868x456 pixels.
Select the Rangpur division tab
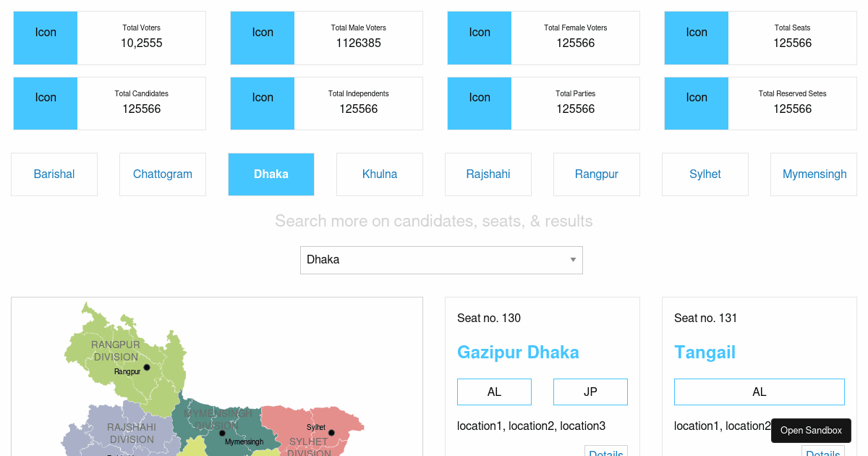click(x=597, y=174)
